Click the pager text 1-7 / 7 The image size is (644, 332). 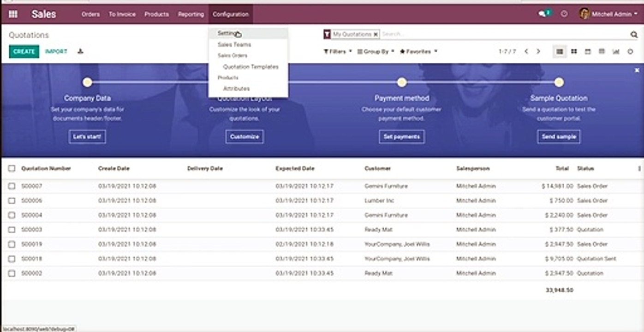click(x=507, y=52)
